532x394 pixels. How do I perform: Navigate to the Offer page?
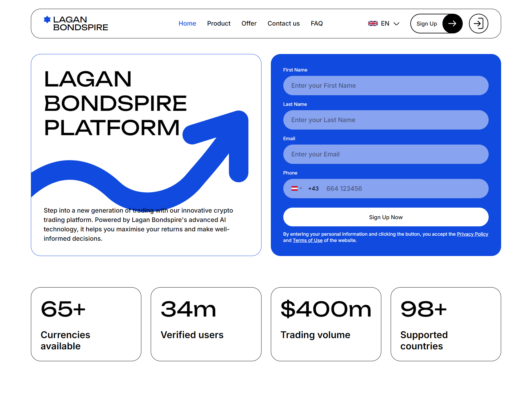point(249,23)
